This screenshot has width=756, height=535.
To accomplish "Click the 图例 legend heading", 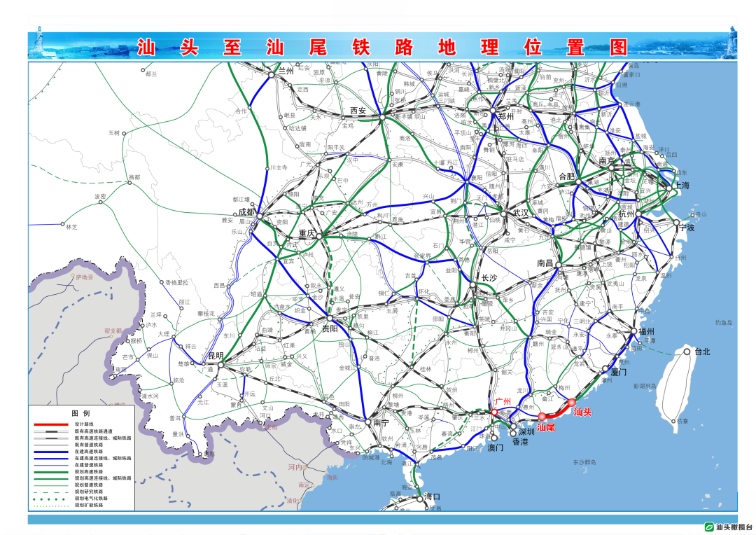I will point(80,413).
